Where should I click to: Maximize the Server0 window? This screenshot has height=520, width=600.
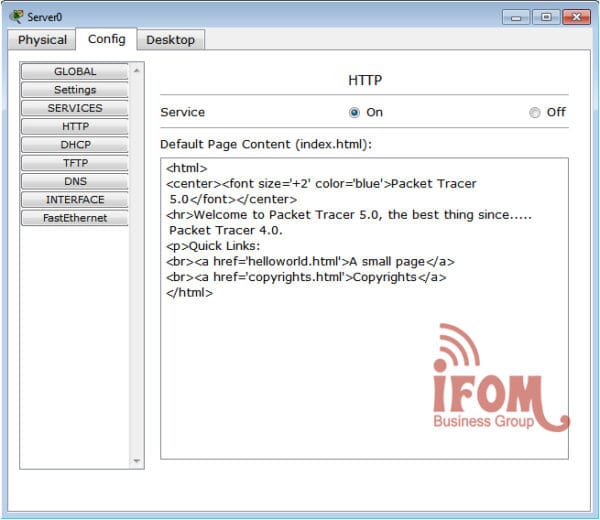pyautogui.click(x=546, y=16)
